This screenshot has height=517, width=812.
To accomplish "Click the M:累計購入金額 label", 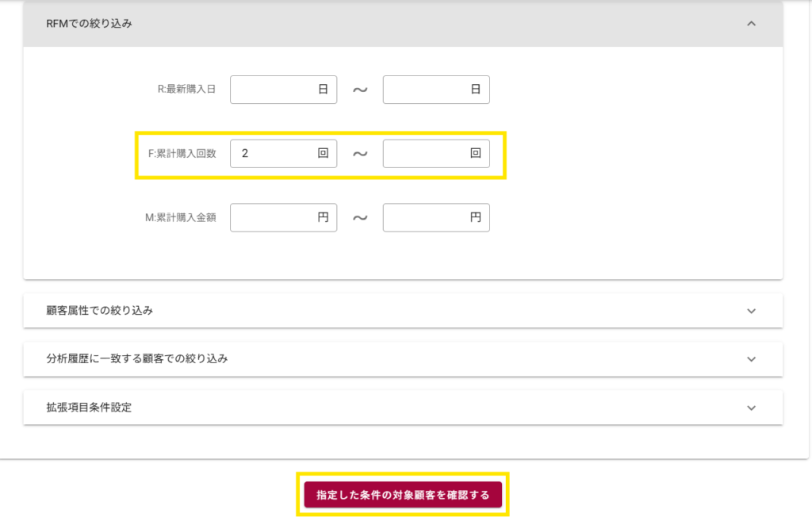I will (181, 217).
